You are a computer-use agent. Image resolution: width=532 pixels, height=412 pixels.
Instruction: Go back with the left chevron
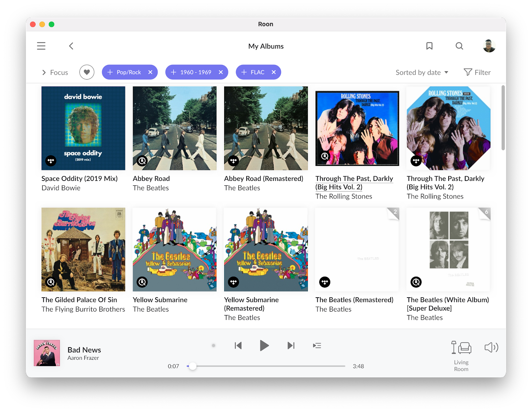pyautogui.click(x=71, y=46)
